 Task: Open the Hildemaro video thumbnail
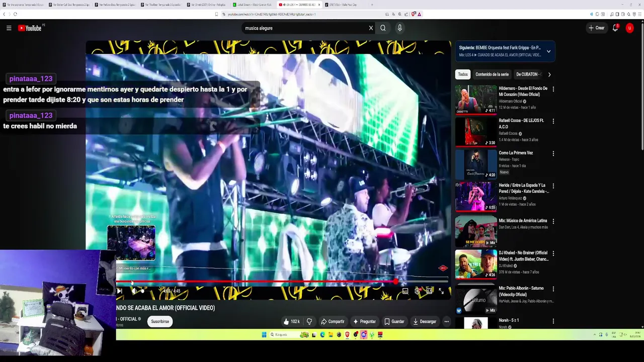point(476,100)
